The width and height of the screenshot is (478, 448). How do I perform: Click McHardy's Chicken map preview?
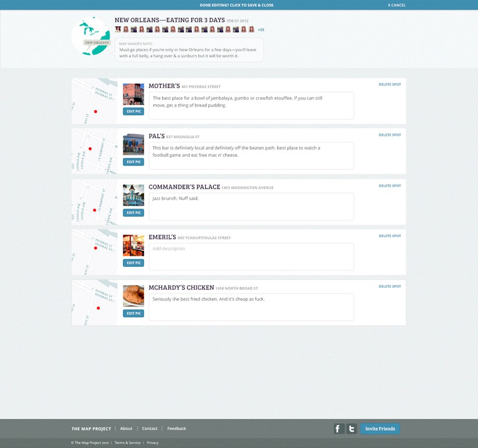coord(94,302)
